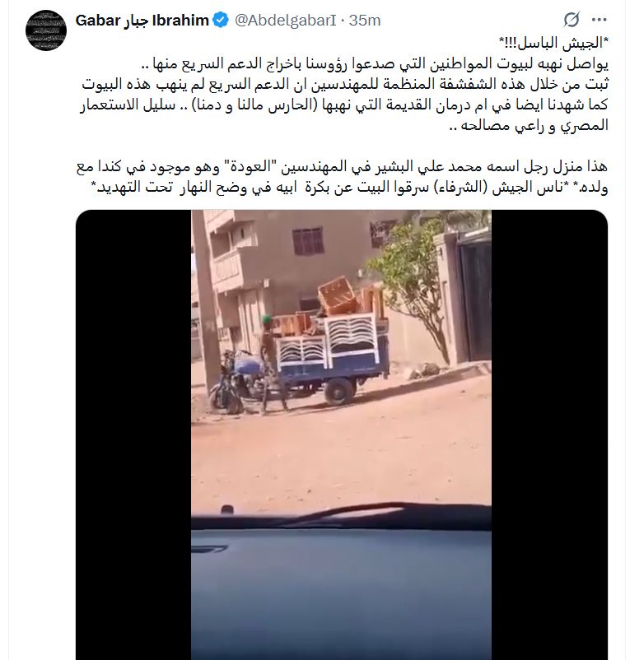
Task: Open the 35m timestamp permalink
Action: click(x=365, y=21)
